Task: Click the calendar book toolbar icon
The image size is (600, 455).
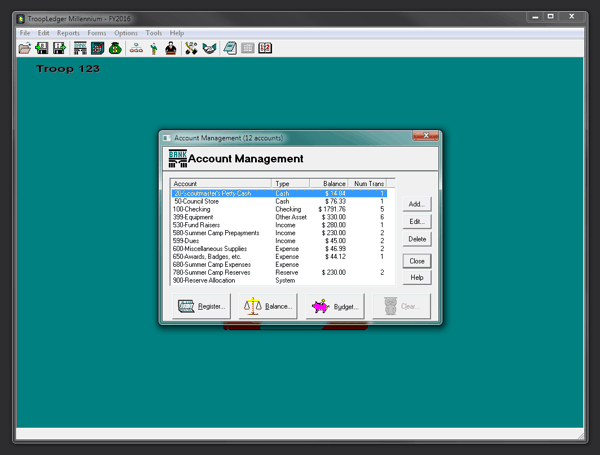Action: [265, 48]
